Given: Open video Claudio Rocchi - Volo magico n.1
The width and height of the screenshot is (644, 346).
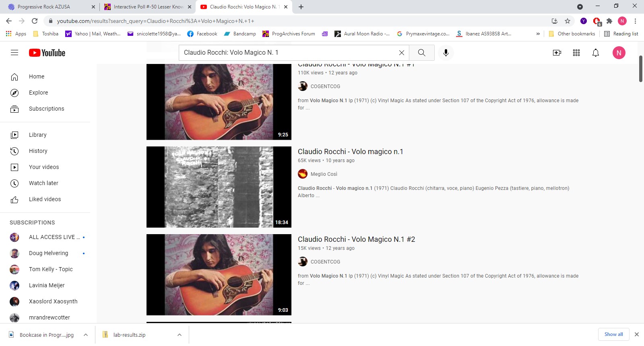Looking at the screenshot, I should click(x=350, y=152).
